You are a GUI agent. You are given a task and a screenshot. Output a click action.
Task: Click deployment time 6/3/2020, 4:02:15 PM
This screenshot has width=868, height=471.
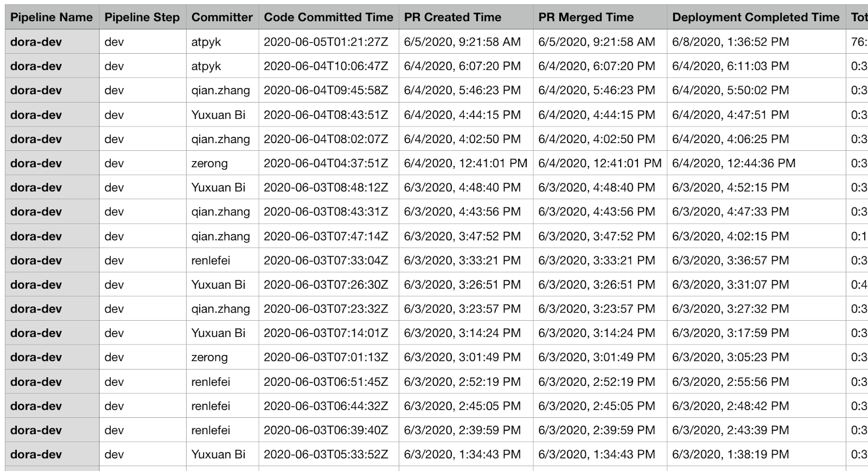pyautogui.click(x=730, y=236)
